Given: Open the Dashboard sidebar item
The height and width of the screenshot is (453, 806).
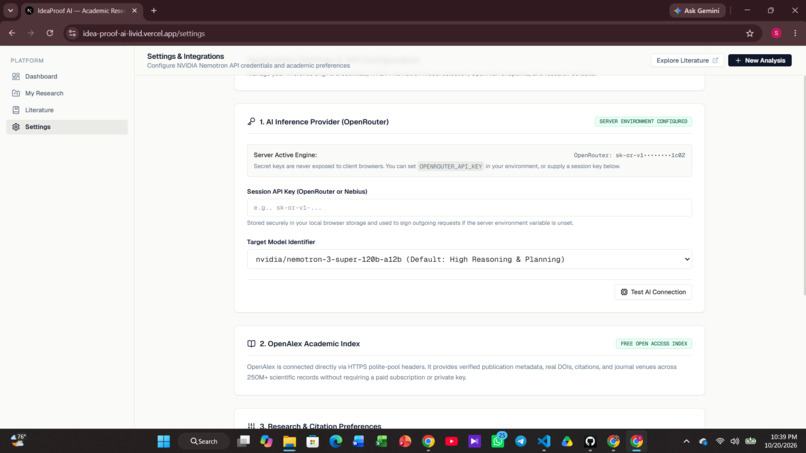Looking at the screenshot, I should pyautogui.click(x=67, y=76).
